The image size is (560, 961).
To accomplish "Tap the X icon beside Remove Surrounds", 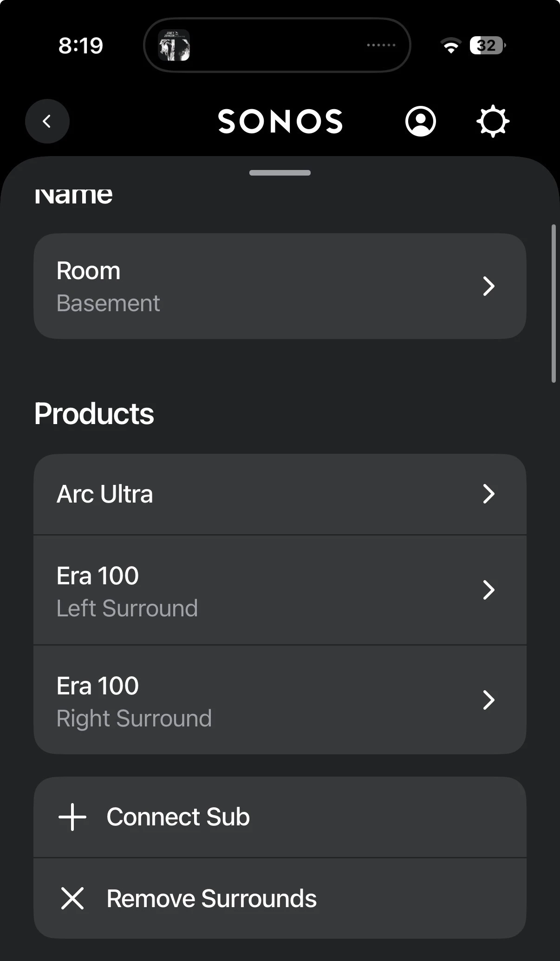I will tap(72, 898).
